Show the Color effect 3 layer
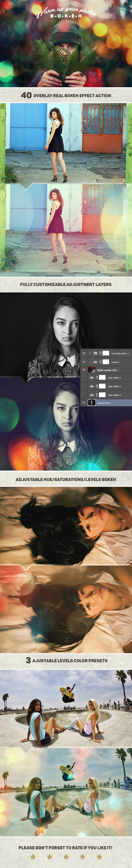Viewport: 132px width, 868px height. click(84, 395)
